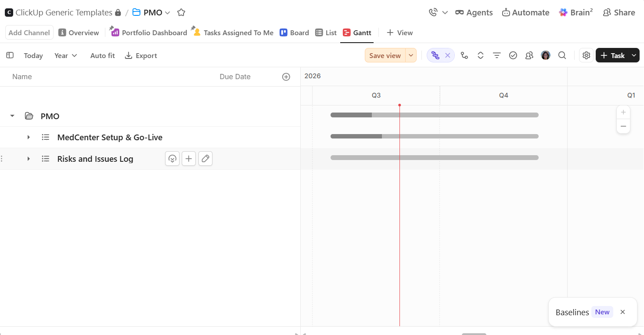Click the PMO progress bar in Gantt
The width and height of the screenshot is (644, 335).
pyautogui.click(x=435, y=115)
